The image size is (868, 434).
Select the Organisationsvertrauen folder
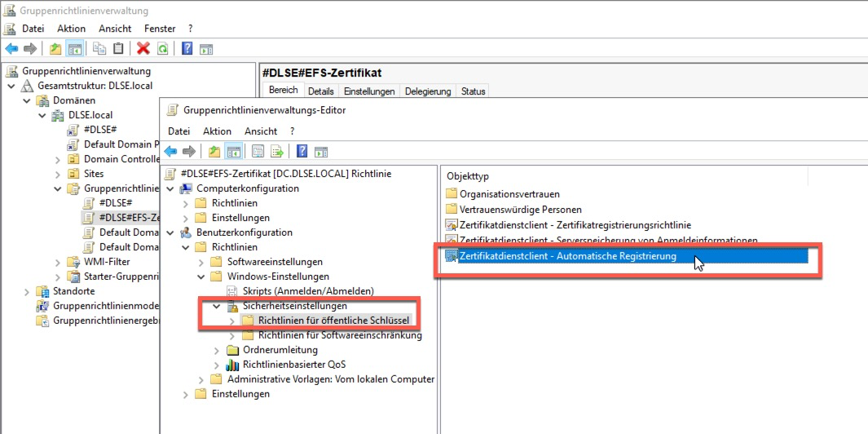click(503, 194)
